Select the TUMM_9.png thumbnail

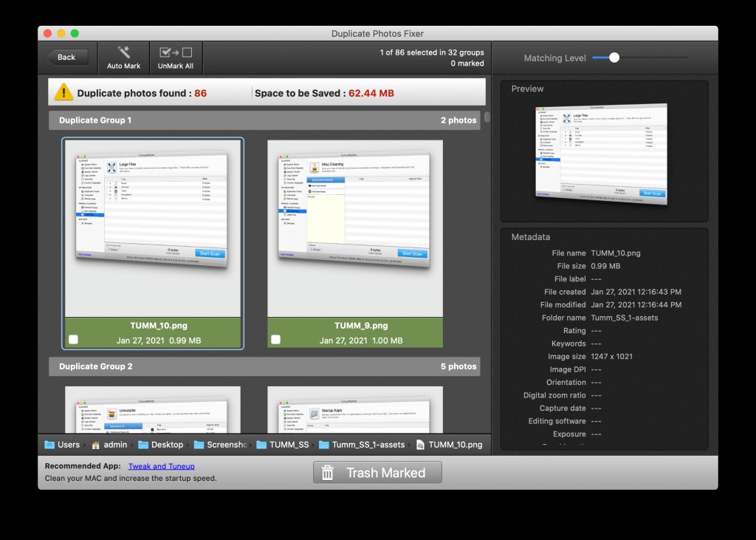pos(355,228)
